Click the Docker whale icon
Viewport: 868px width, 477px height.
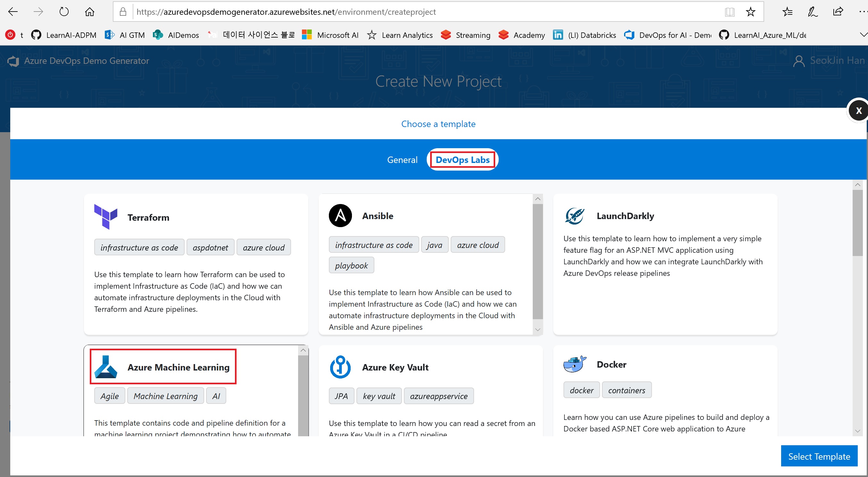tap(574, 364)
